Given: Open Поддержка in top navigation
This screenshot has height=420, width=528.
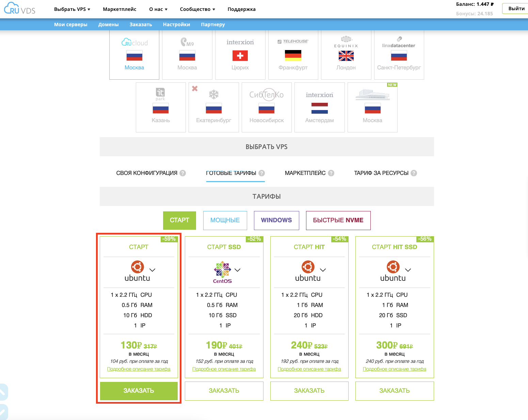Looking at the screenshot, I should 241,9.
